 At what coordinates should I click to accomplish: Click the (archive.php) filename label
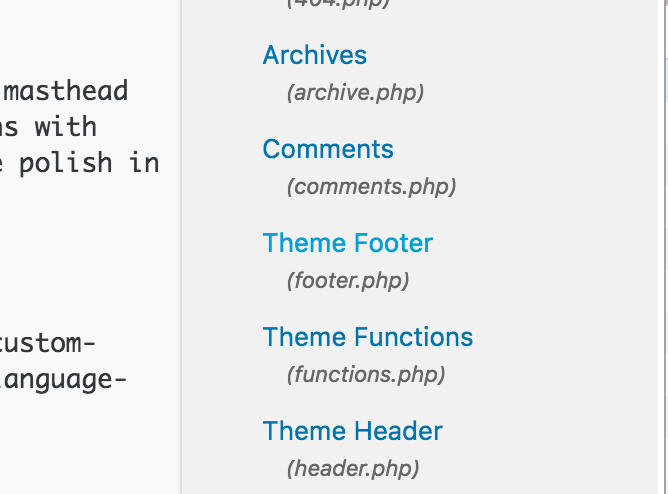coord(355,92)
